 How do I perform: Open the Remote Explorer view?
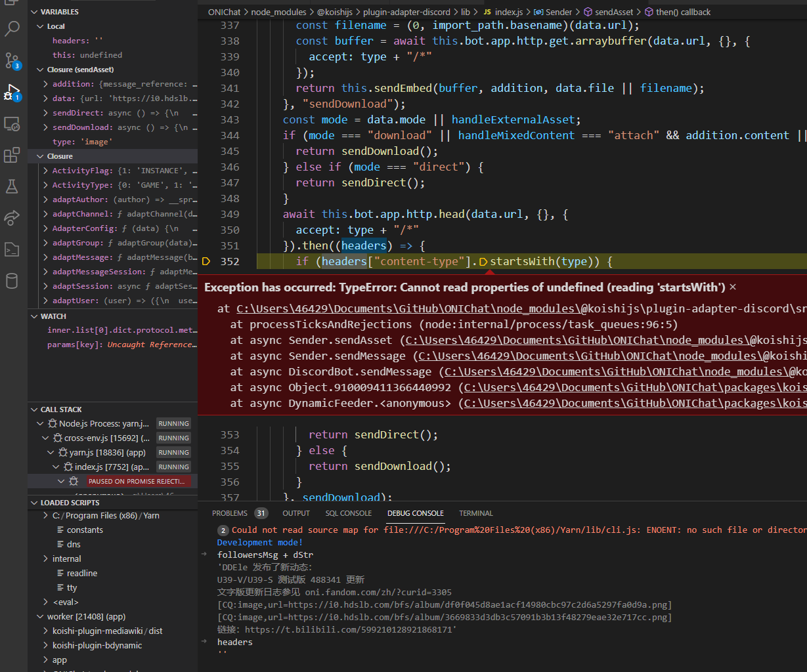coord(12,123)
